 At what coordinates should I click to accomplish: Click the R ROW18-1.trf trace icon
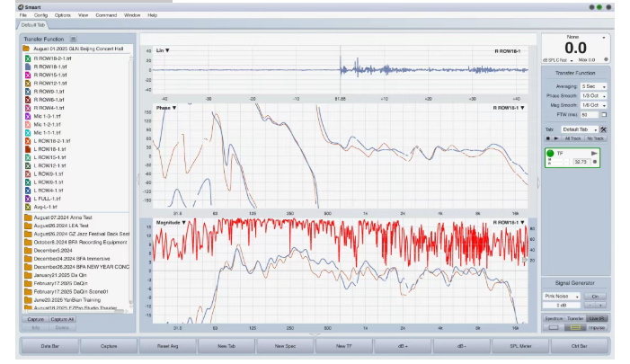[x=29, y=66]
